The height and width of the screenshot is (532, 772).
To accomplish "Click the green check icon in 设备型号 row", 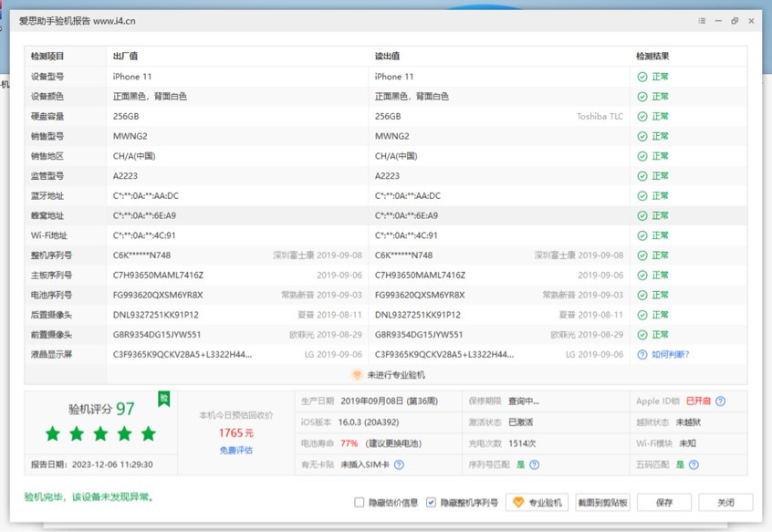I will (x=642, y=77).
